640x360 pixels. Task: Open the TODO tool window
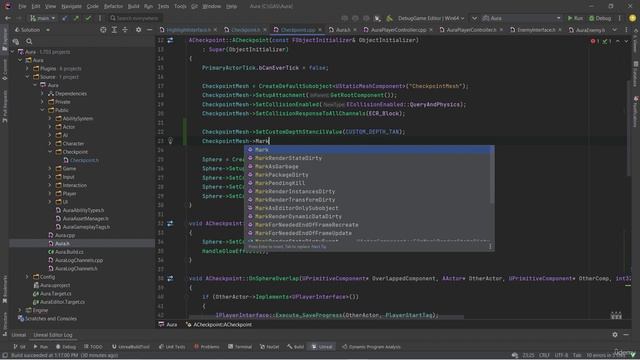point(93,347)
